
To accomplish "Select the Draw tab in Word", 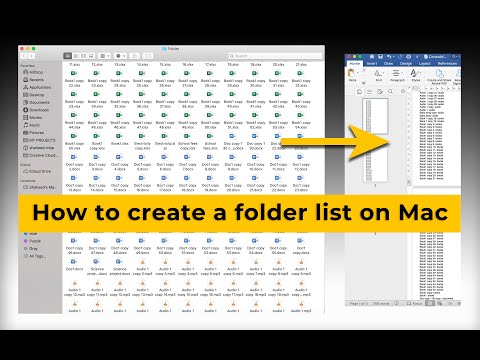I will 388,63.
